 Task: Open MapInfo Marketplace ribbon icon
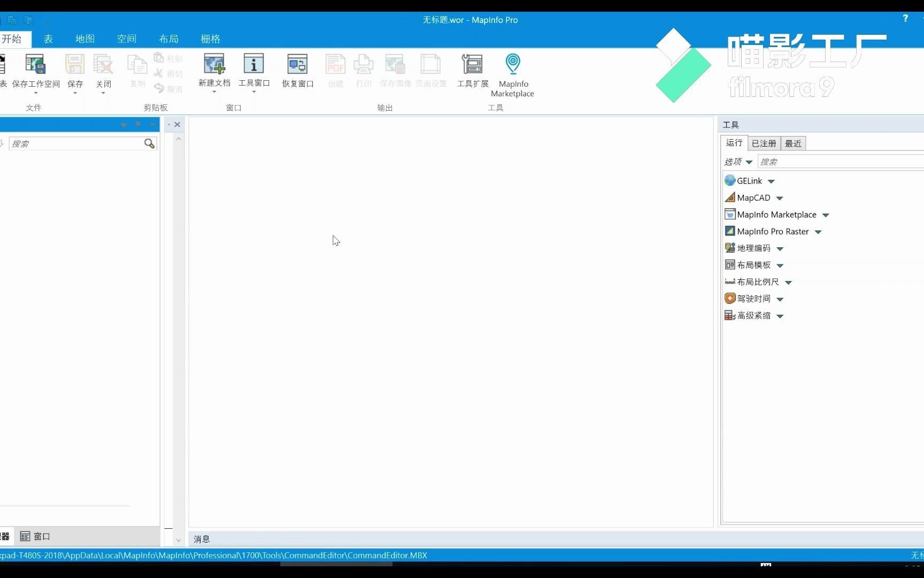[512, 64]
